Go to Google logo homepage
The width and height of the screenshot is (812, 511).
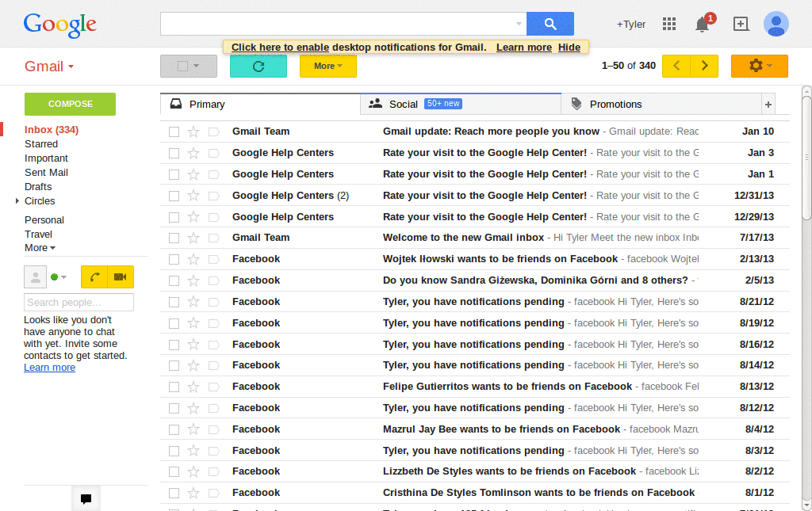tap(59, 25)
